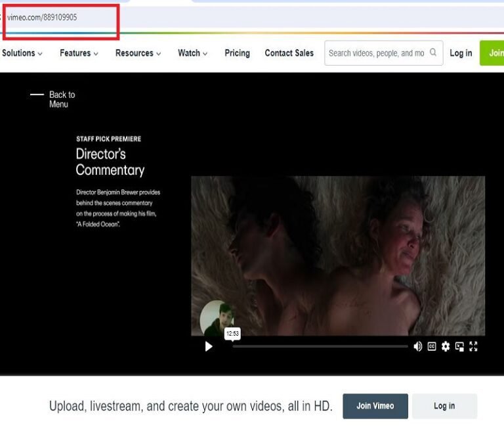Click the director's circular webcam thumbnail

pyautogui.click(x=217, y=318)
